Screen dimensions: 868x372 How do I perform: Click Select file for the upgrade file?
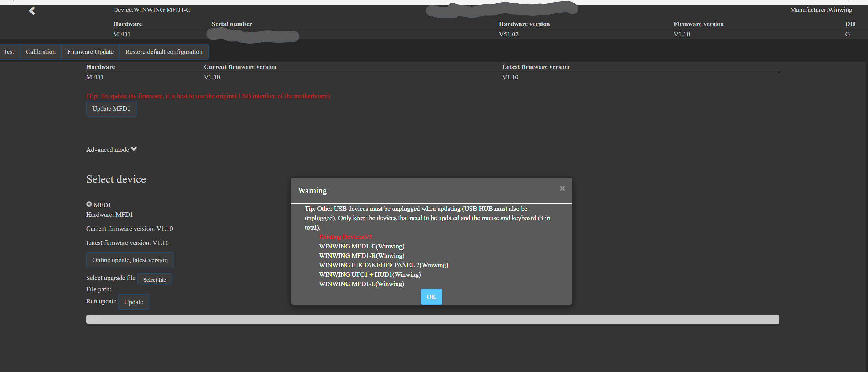point(155,279)
